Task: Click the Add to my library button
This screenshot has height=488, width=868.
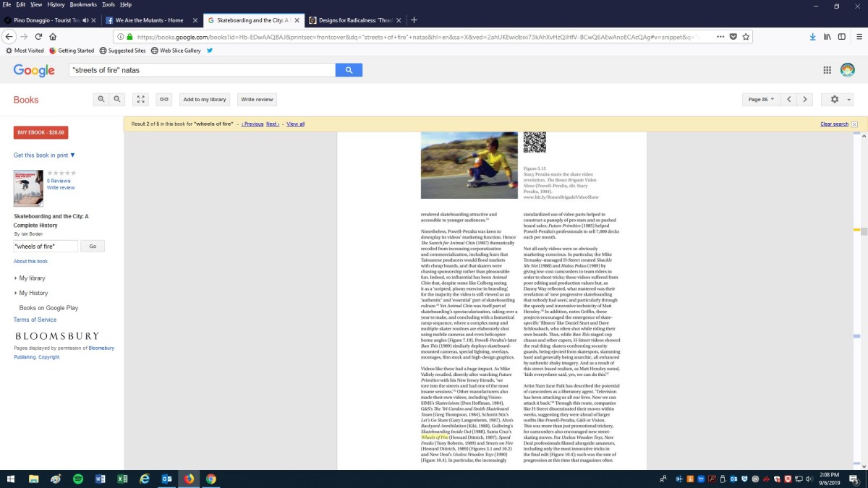Action: pos(205,99)
